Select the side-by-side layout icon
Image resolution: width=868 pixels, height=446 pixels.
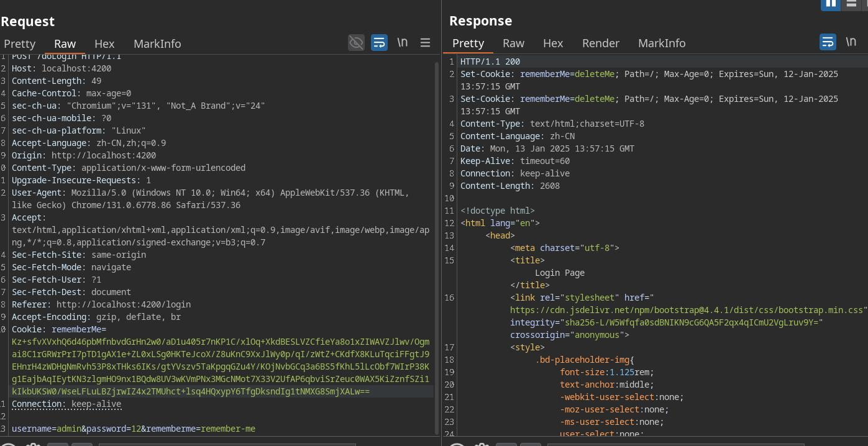pyautogui.click(x=831, y=4)
